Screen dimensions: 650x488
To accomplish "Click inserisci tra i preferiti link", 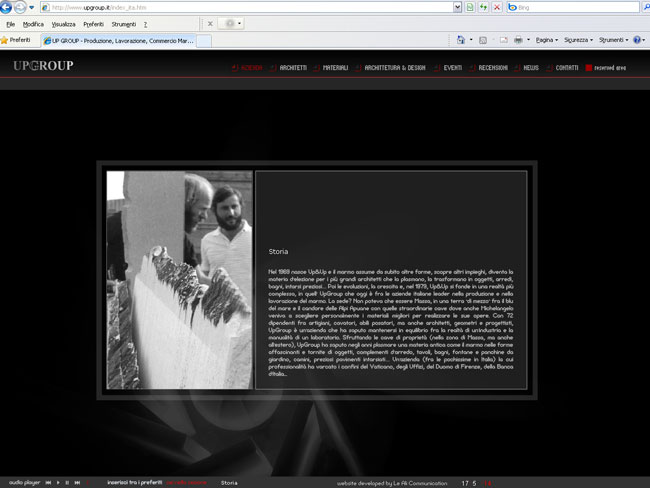I will [135, 483].
